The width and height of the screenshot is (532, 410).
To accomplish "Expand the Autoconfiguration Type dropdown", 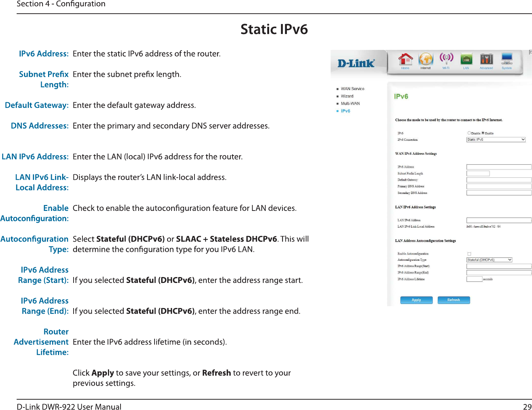I will 489,260.
